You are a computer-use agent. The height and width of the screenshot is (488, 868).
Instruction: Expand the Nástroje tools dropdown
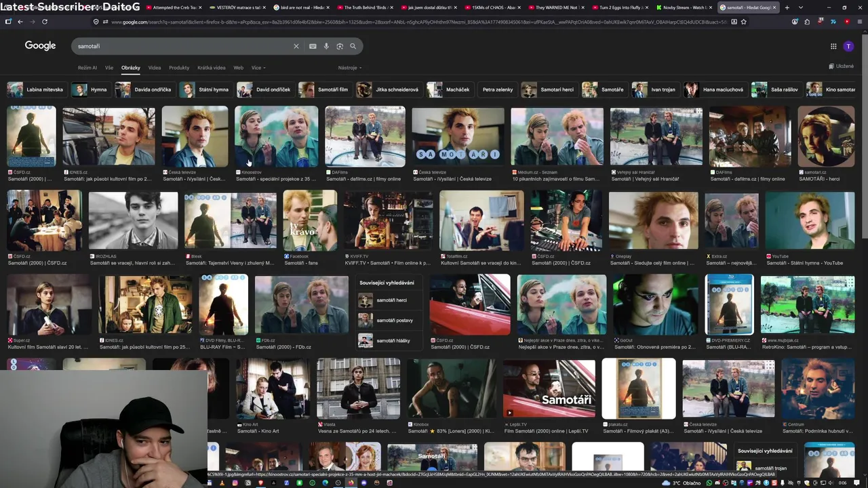(350, 68)
